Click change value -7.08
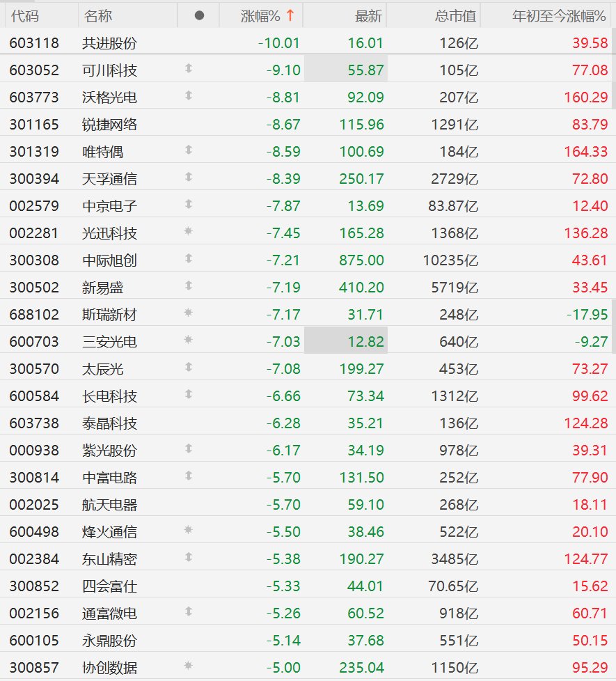Viewport: 616px width, 681px height. point(283,369)
